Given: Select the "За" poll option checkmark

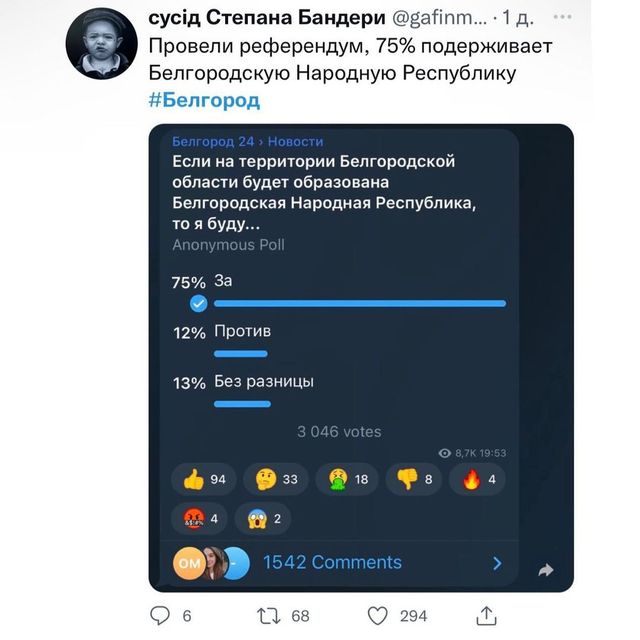Looking at the screenshot, I should click(x=198, y=303).
